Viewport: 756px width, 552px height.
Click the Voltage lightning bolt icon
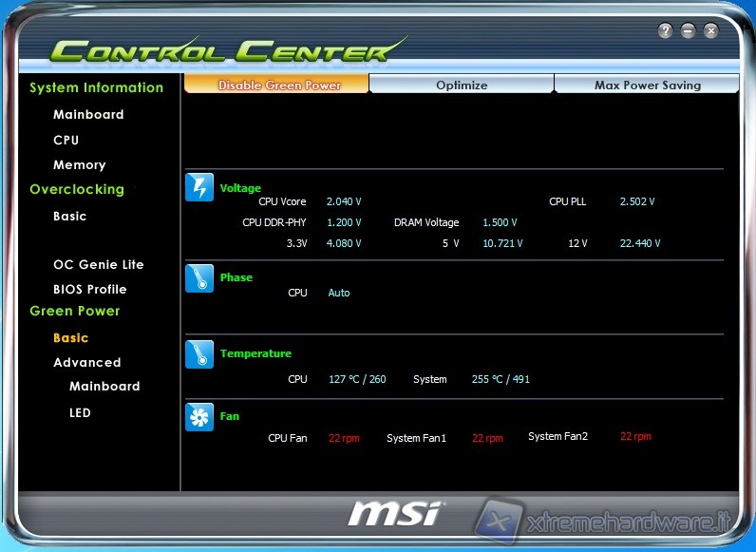click(199, 187)
